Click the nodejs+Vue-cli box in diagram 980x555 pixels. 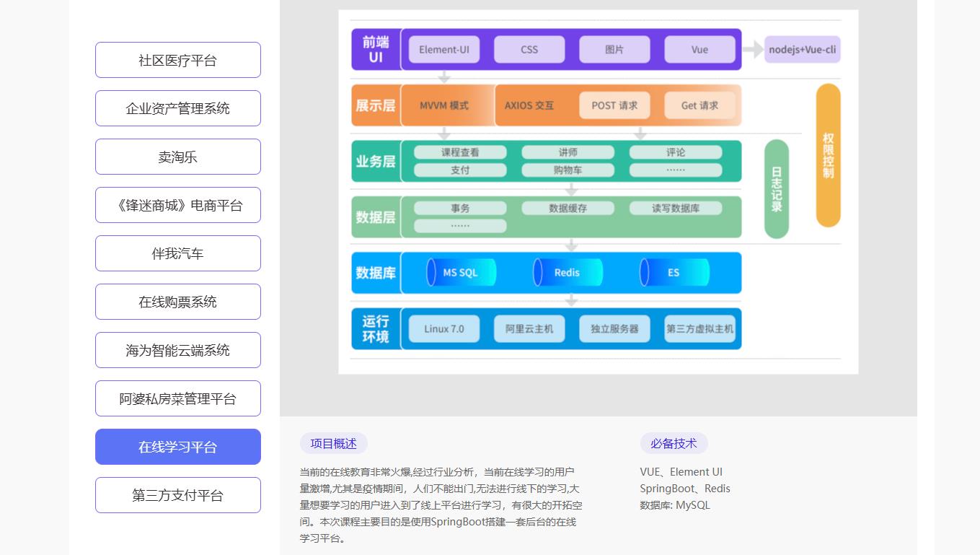tap(802, 50)
